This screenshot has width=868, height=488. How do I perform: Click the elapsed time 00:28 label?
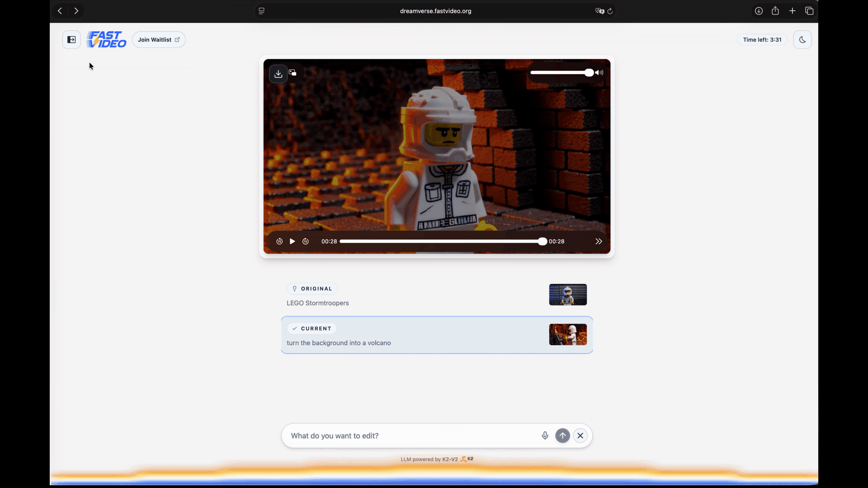click(x=329, y=242)
